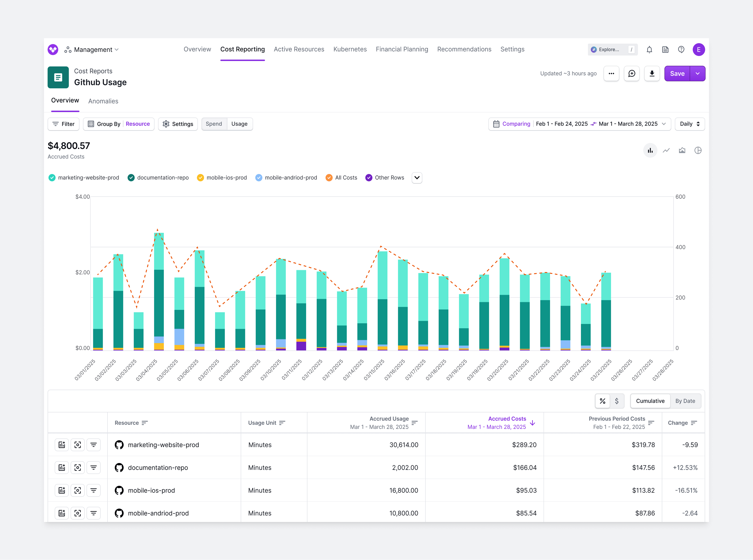753x560 pixels.
Task: Open the Kubernetes navigation tab
Action: coord(350,49)
